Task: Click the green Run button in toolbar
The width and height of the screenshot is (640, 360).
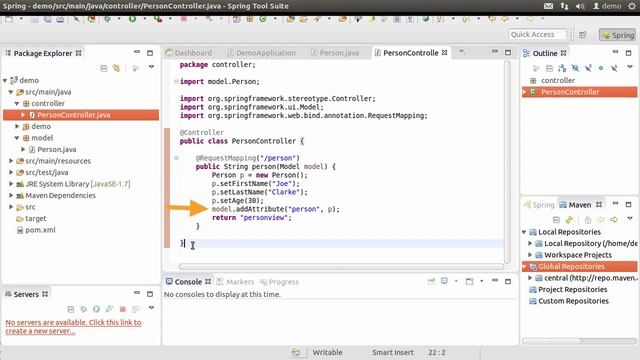Action: click(x=132, y=19)
